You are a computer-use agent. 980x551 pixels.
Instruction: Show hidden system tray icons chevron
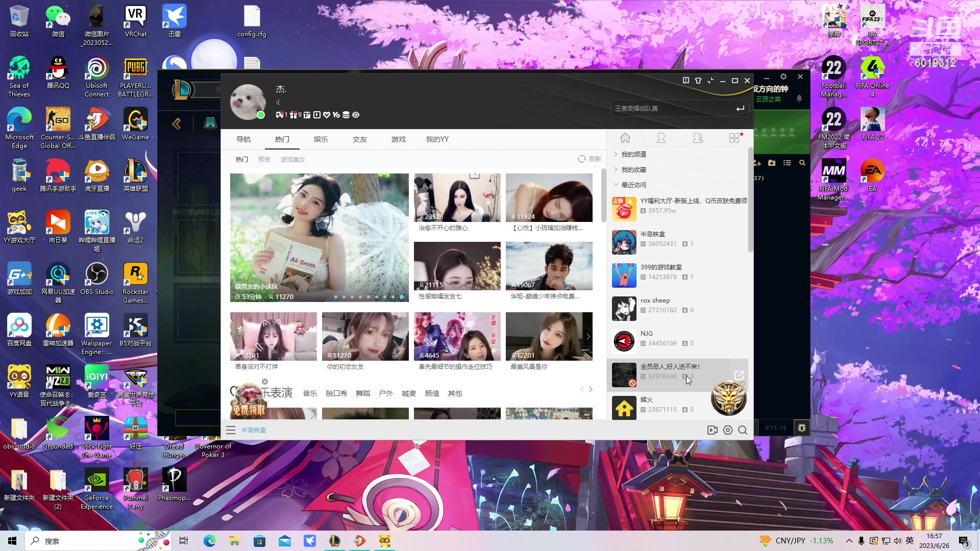click(x=849, y=541)
